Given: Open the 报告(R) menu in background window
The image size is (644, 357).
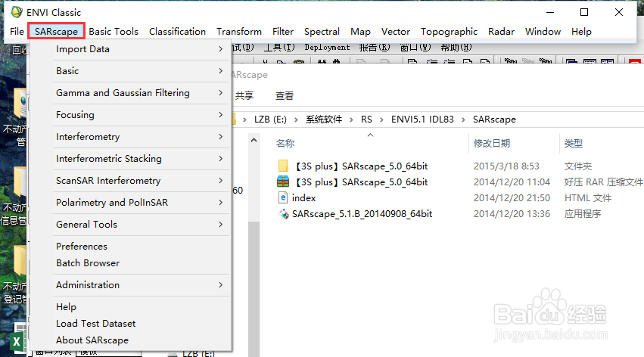Looking at the screenshot, I should (x=375, y=47).
